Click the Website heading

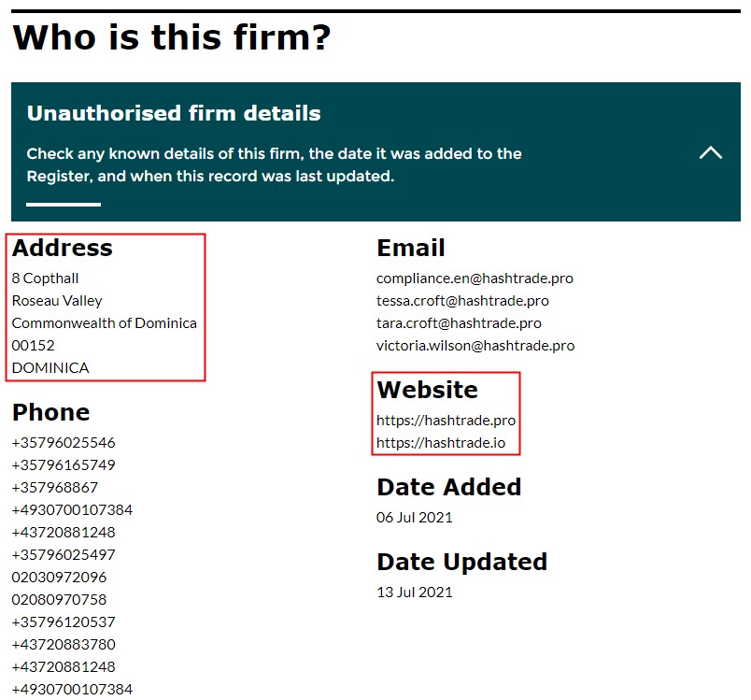pyautogui.click(x=427, y=391)
